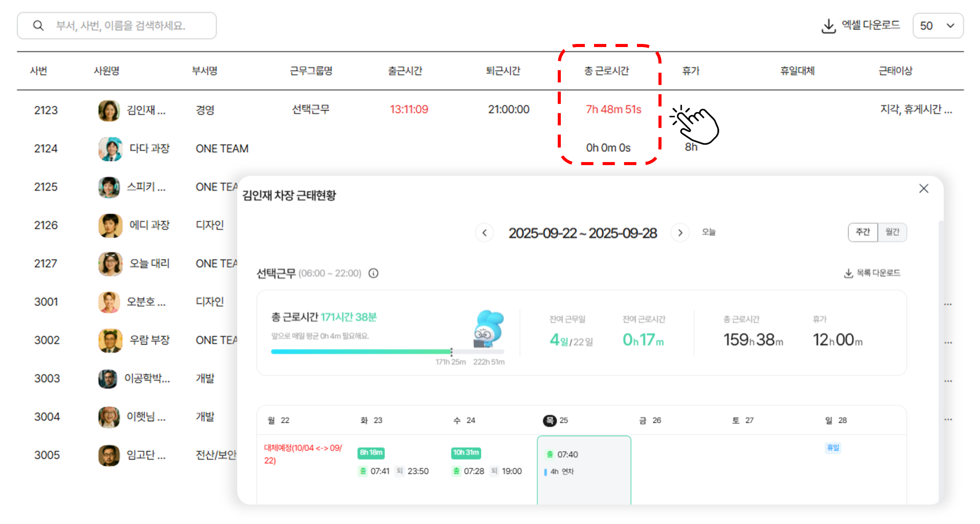Viewport: 980px width, 524px height.
Task: Click the 오늘 today button
Action: pyautogui.click(x=709, y=232)
